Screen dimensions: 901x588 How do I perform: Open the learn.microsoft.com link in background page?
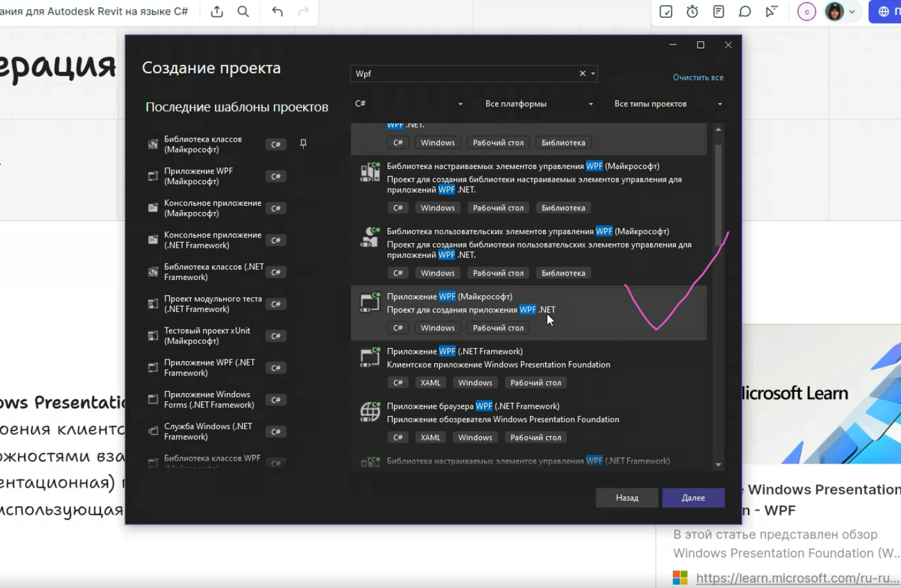pos(798,578)
